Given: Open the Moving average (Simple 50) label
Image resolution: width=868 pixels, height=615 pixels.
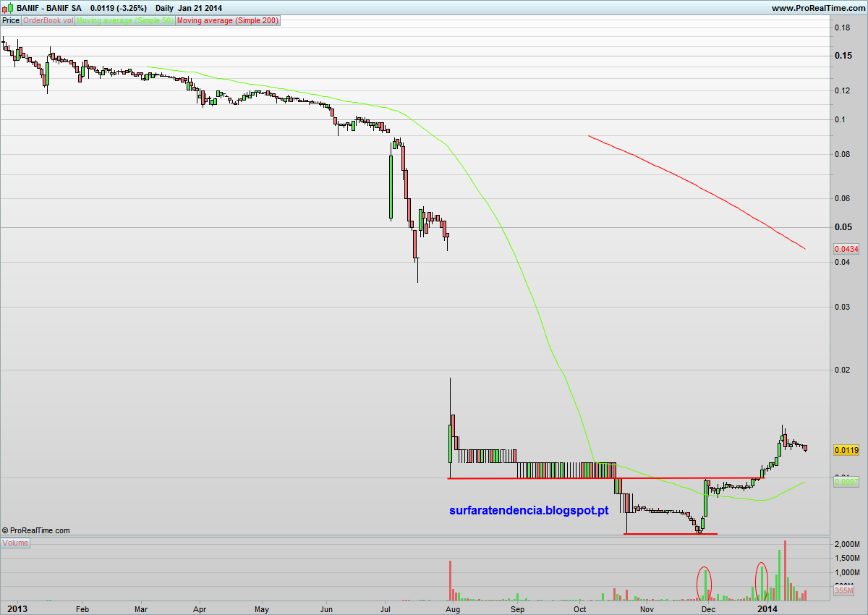Looking at the screenshot, I should 125,20.
